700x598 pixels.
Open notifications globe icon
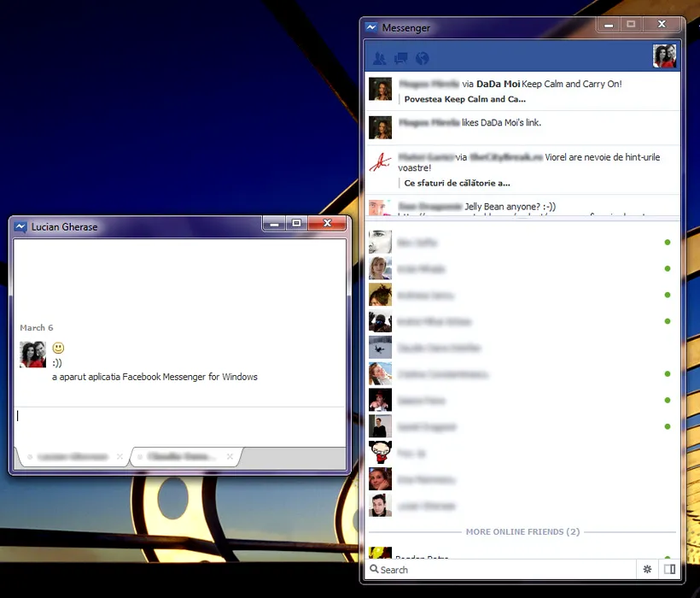point(422,59)
